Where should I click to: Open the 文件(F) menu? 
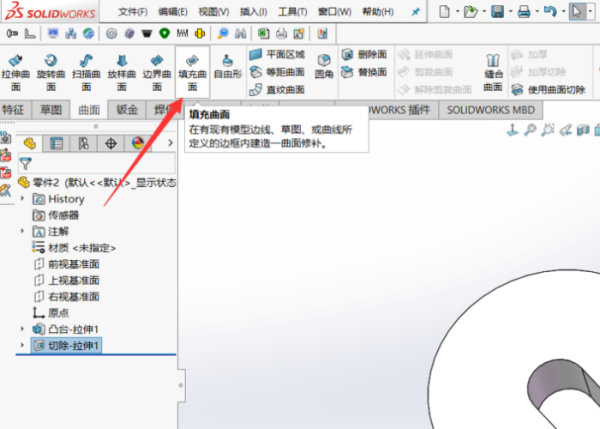click(133, 12)
